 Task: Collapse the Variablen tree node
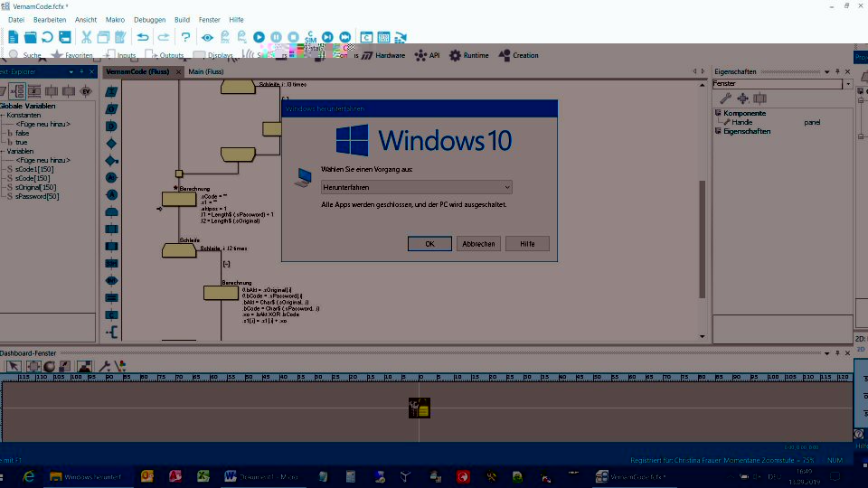pos(3,151)
